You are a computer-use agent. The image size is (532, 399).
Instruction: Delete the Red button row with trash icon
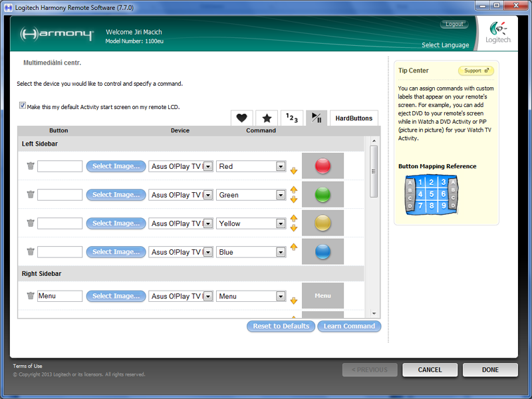[30, 166]
